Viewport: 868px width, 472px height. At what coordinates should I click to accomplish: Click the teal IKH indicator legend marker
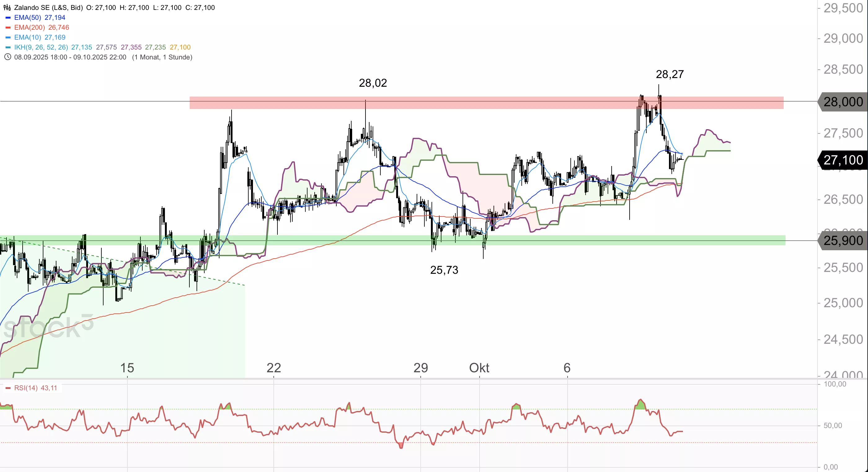pyautogui.click(x=8, y=47)
